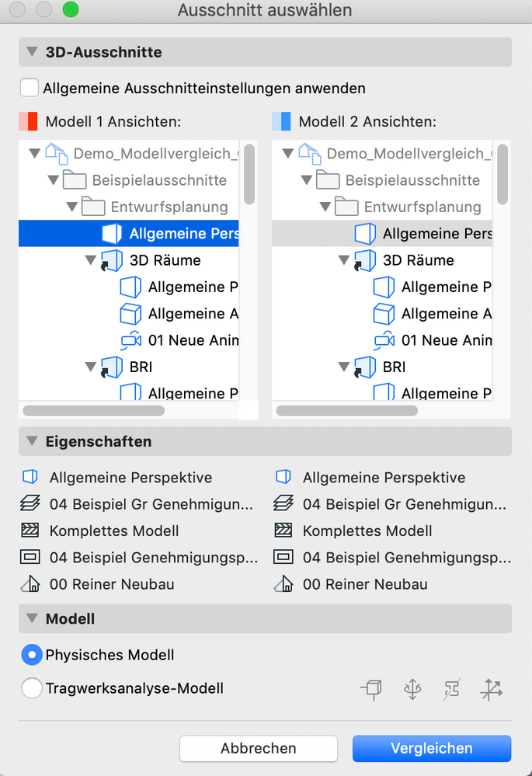Screen dimensions: 532x776
Task: Click the 01 Neue Animation camera icon in Modell 1
Action: pyautogui.click(x=130, y=340)
